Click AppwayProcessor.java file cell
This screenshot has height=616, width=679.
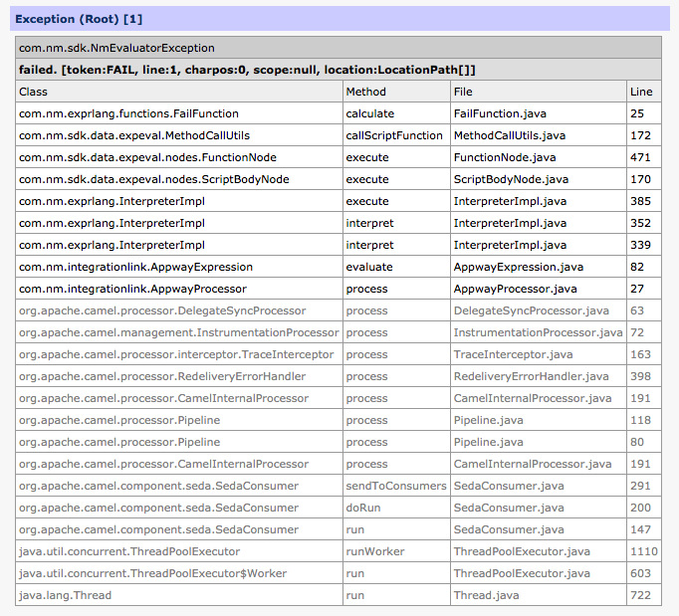click(539, 289)
